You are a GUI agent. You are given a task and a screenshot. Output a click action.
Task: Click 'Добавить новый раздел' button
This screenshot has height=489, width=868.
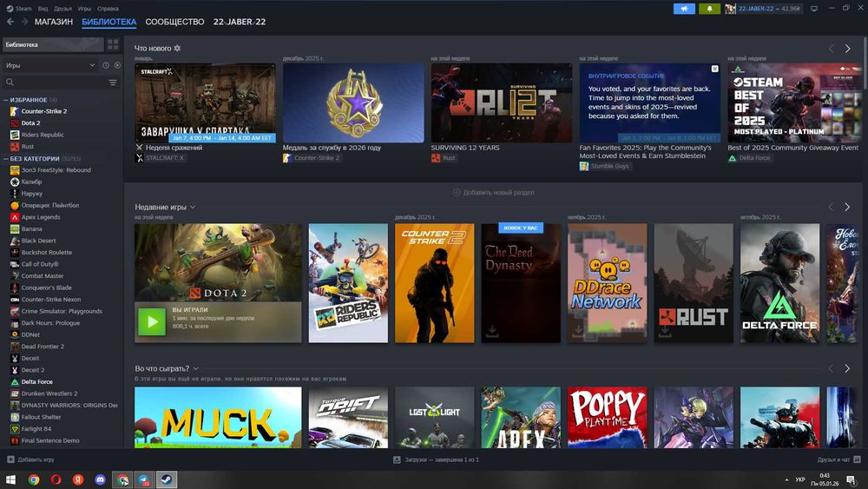[493, 193]
